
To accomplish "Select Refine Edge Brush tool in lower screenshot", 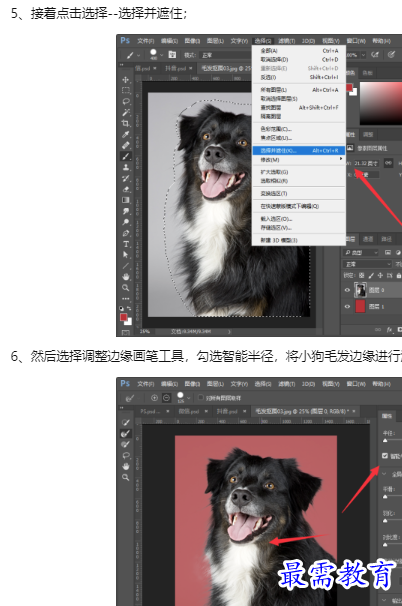I will [126, 434].
